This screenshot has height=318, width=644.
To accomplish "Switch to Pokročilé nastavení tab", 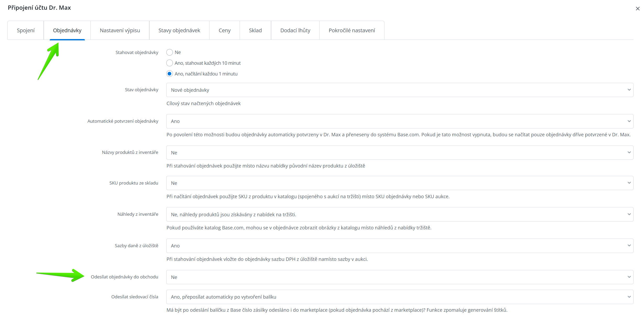I will (352, 30).
